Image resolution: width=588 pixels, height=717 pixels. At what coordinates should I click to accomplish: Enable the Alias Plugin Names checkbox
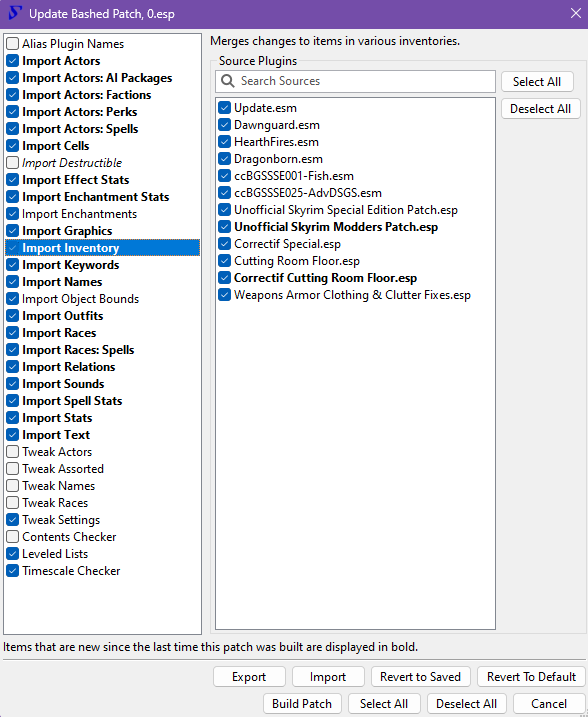[13, 43]
